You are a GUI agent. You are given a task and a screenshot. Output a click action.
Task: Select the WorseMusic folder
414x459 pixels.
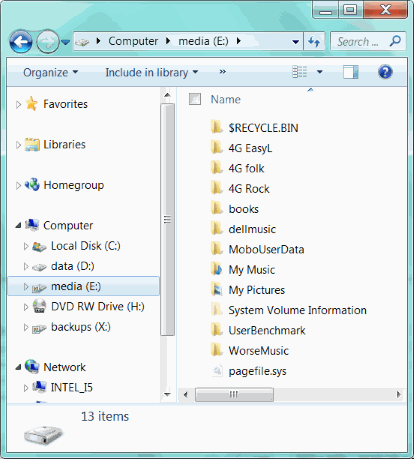click(x=258, y=351)
